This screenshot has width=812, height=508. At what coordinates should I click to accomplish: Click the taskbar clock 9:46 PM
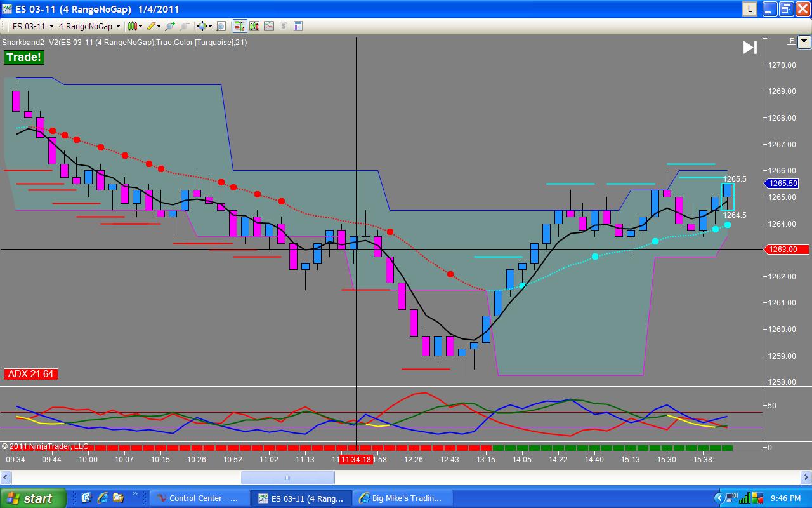tap(786, 498)
